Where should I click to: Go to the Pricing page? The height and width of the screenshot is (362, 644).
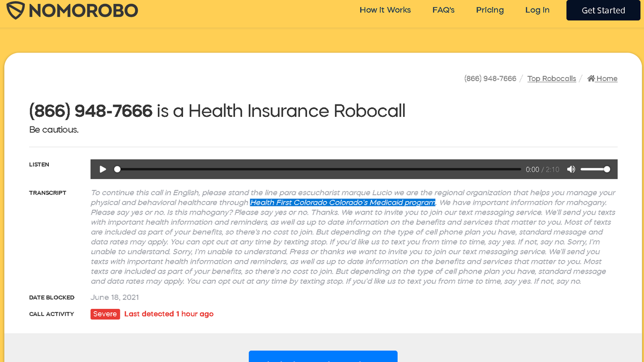(490, 10)
